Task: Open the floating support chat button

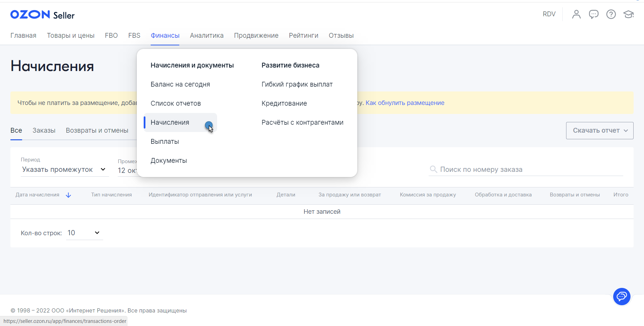Action: point(621,297)
